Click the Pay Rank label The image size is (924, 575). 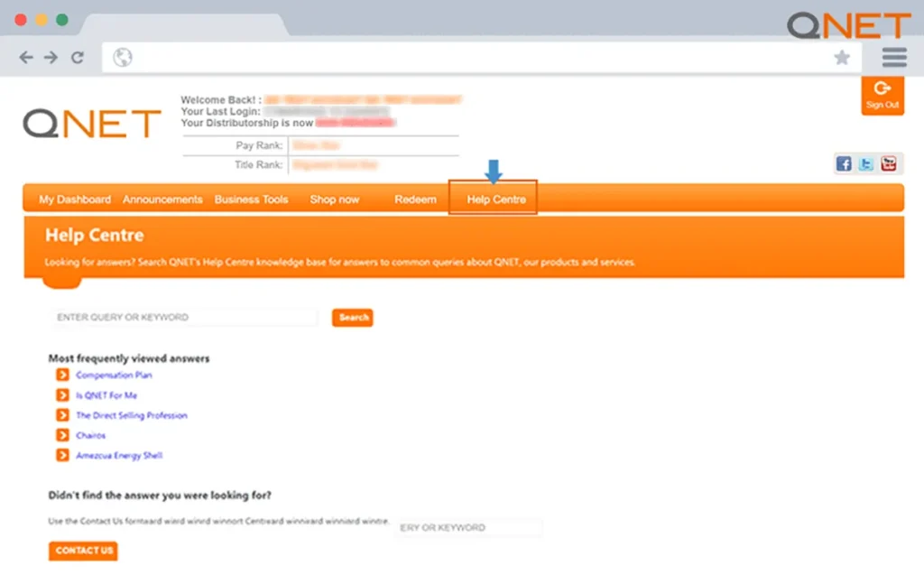(259, 145)
